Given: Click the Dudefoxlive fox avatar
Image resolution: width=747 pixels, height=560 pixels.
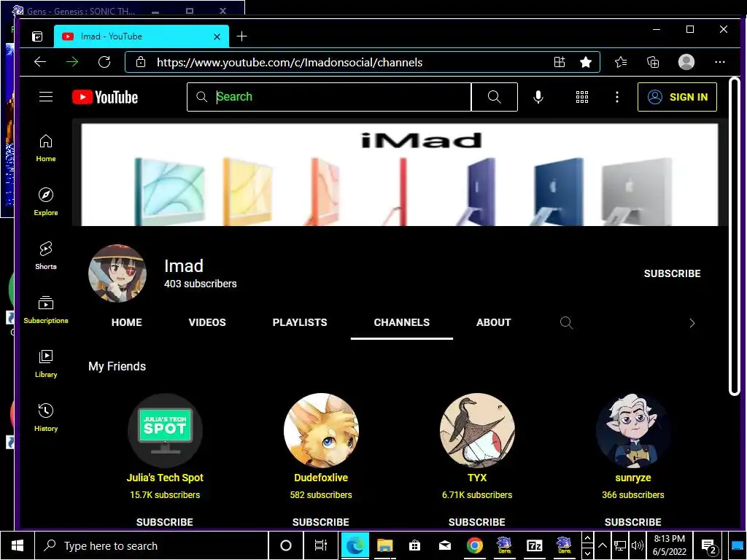Looking at the screenshot, I should [x=321, y=430].
